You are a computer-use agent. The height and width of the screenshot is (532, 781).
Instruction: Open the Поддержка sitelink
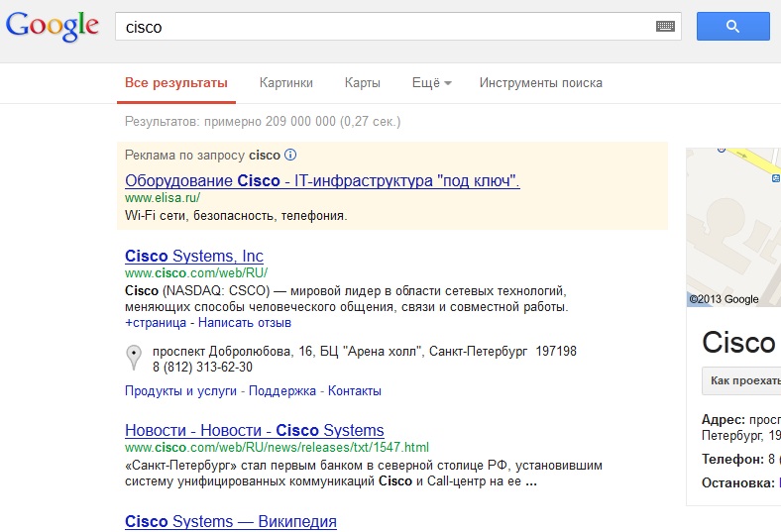click(x=282, y=390)
